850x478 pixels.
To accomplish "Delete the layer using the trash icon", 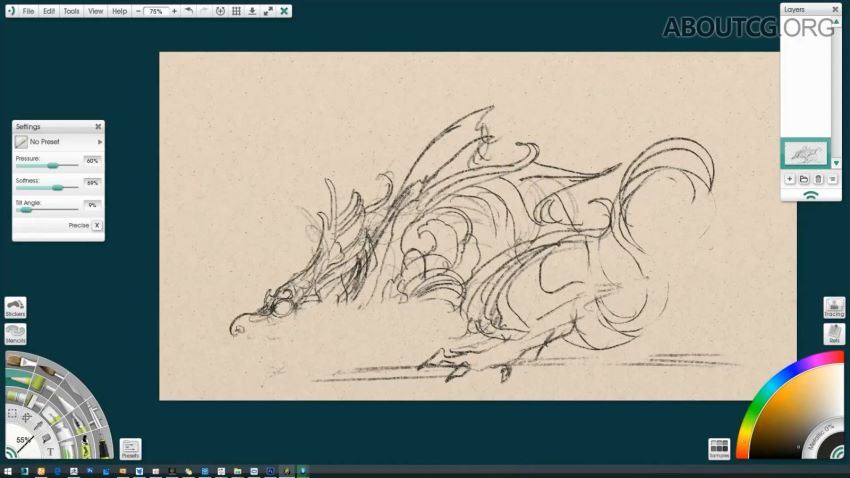I will click(818, 179).
